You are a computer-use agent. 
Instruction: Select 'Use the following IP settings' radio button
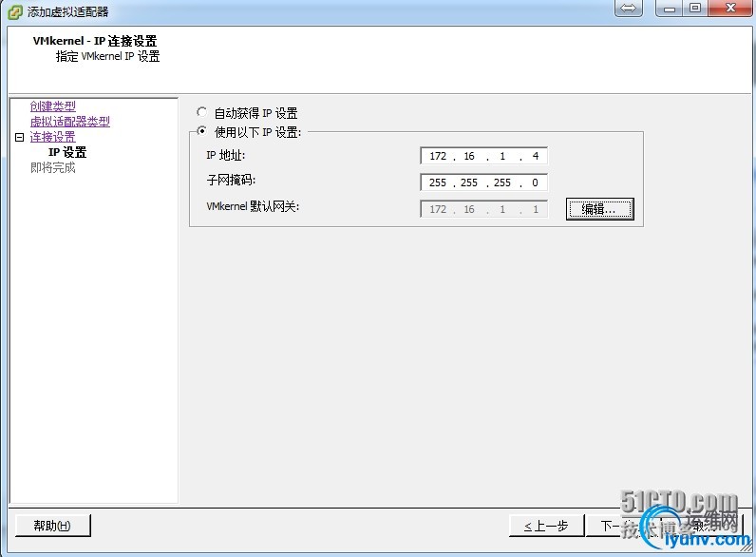pyautogui.click(x=202, y=131)
